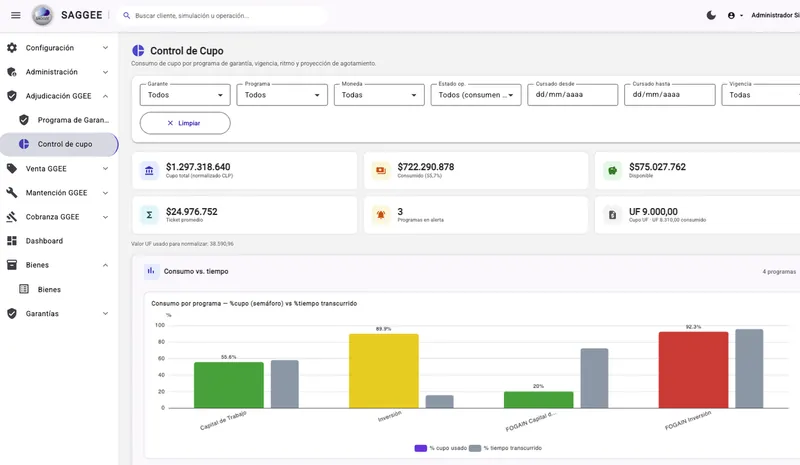Expand the Cobranza GGEE chevron

pos(105,217)
